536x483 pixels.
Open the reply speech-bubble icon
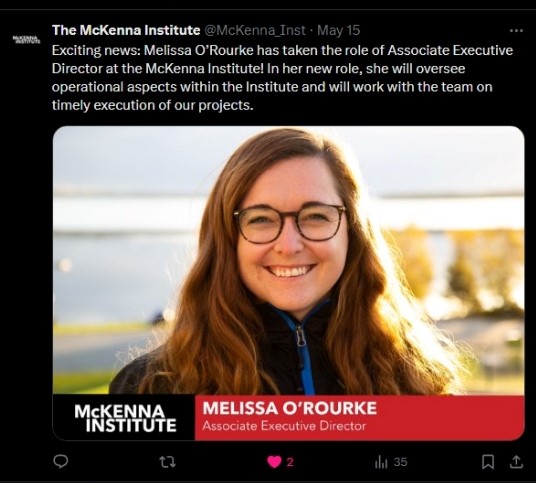point(61,462)
